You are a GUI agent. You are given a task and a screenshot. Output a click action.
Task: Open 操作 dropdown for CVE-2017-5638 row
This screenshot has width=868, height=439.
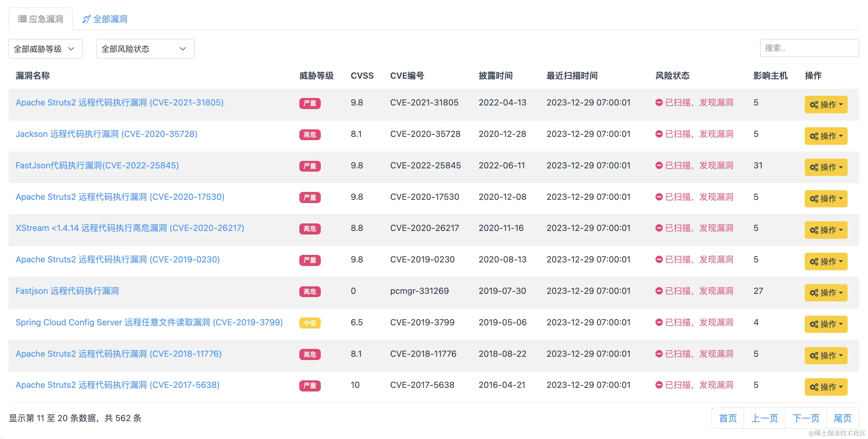(x=825, y=387)
